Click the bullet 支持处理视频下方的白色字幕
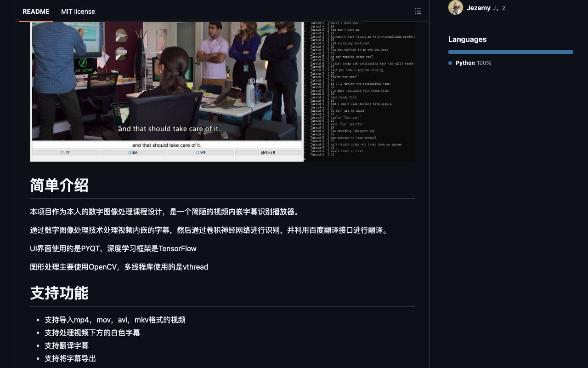The height and width of the screenshot is (368, 588). [x=92, y=333]
